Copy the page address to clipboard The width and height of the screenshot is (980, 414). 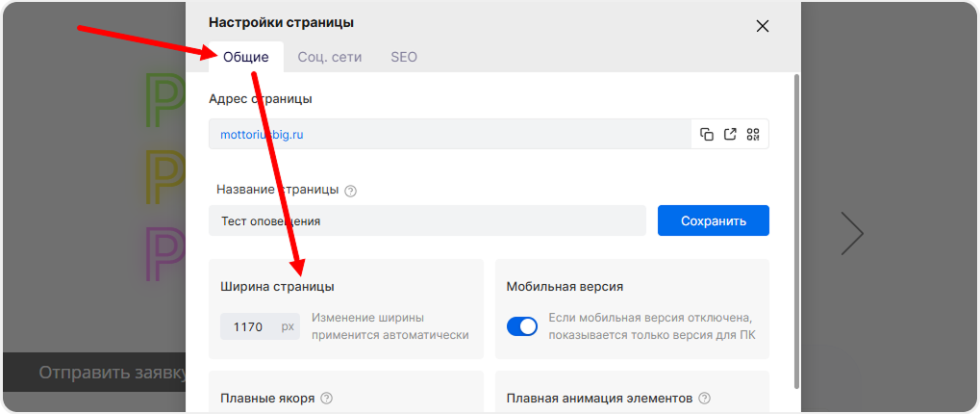(707, 135)
